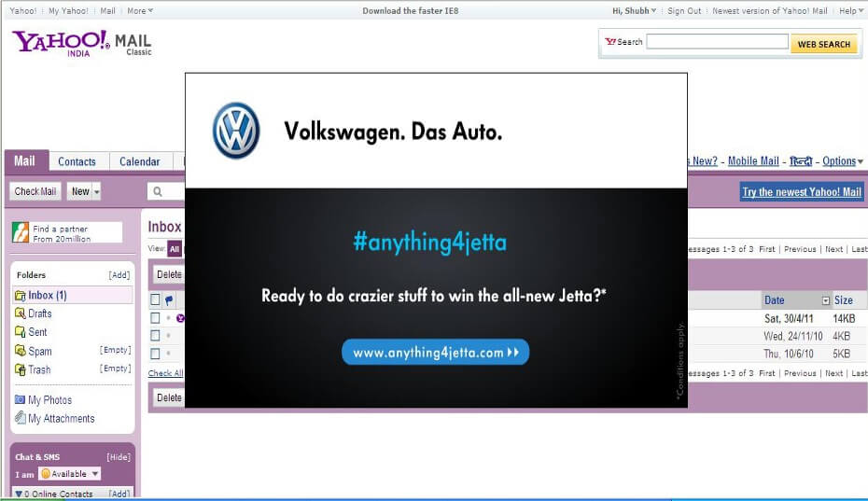Screen dimensions: 868x501
Task: Click the Trash folder icon
Action: pyautogui.click(x=20, y=369)
